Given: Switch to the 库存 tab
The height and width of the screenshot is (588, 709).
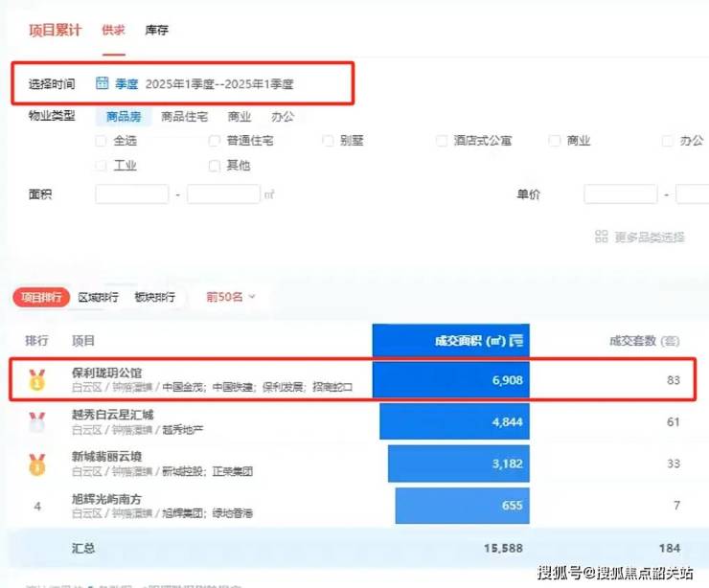Looking at the screenshot, I should pos(156,30).
